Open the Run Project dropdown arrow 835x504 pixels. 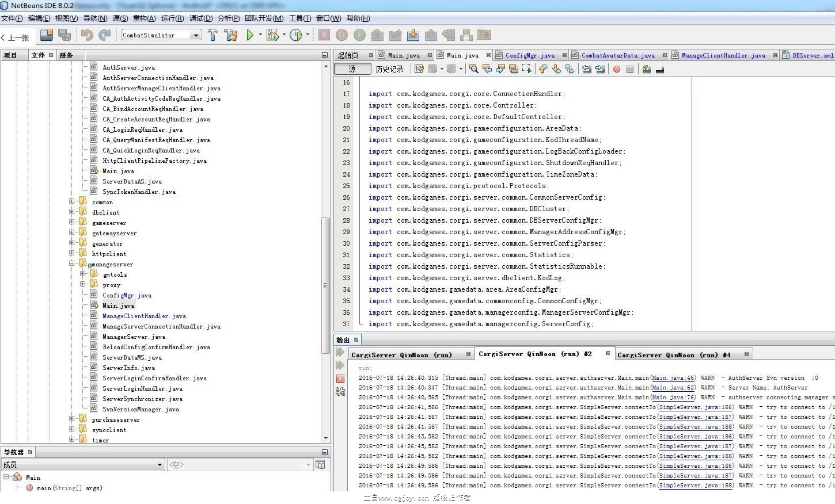tap(260, 35)
